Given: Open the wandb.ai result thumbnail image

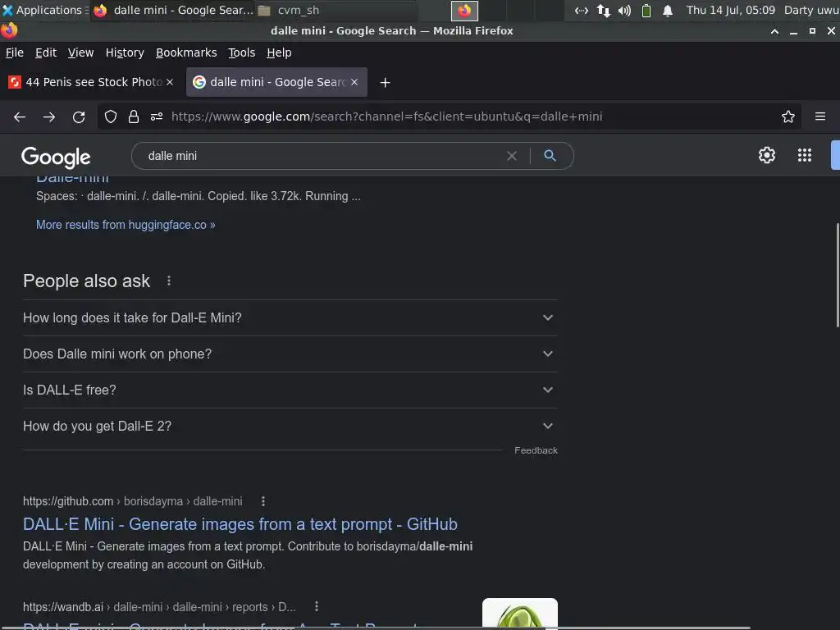Looking at the screenshot, I should [519, 614].
